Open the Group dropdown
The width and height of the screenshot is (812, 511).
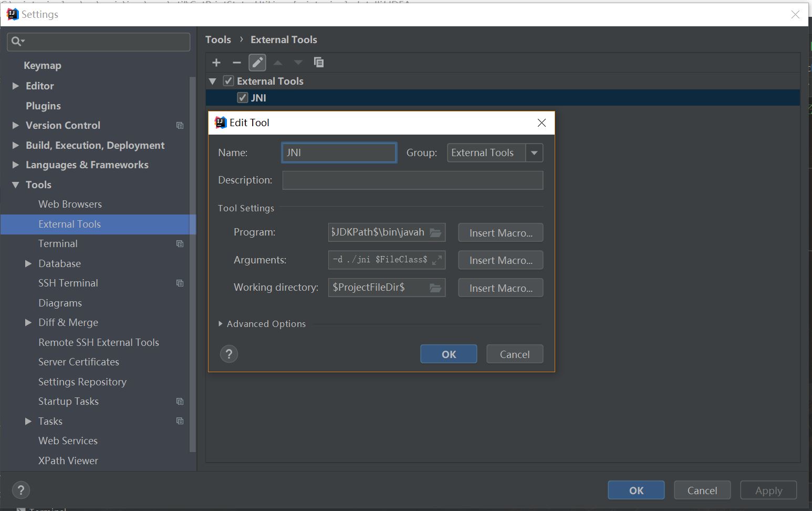[534, 153]
